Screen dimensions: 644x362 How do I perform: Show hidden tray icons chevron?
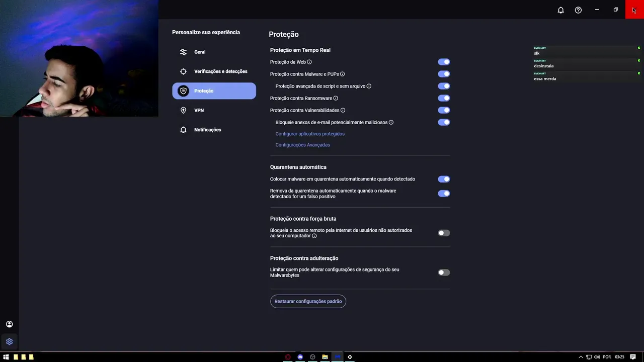[x=581, y=357]
